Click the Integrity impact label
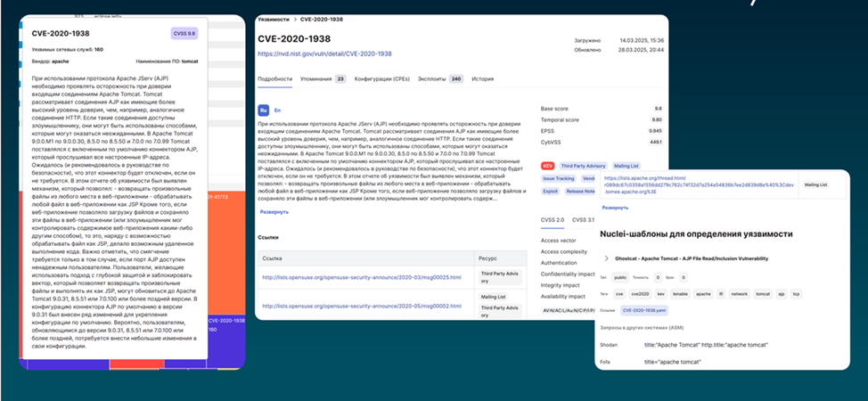Screen dimensions: 868x401 (561, 284)
